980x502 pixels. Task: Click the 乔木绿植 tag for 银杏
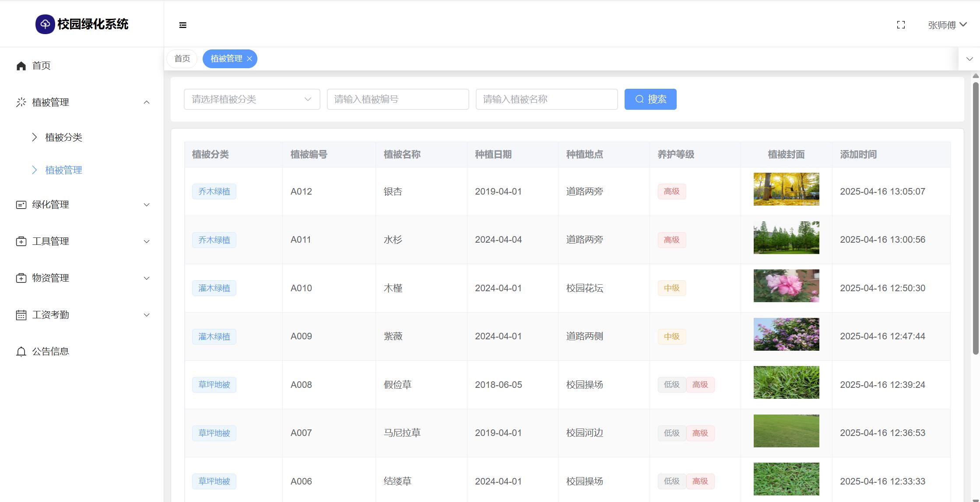click(x=214, y=192)
